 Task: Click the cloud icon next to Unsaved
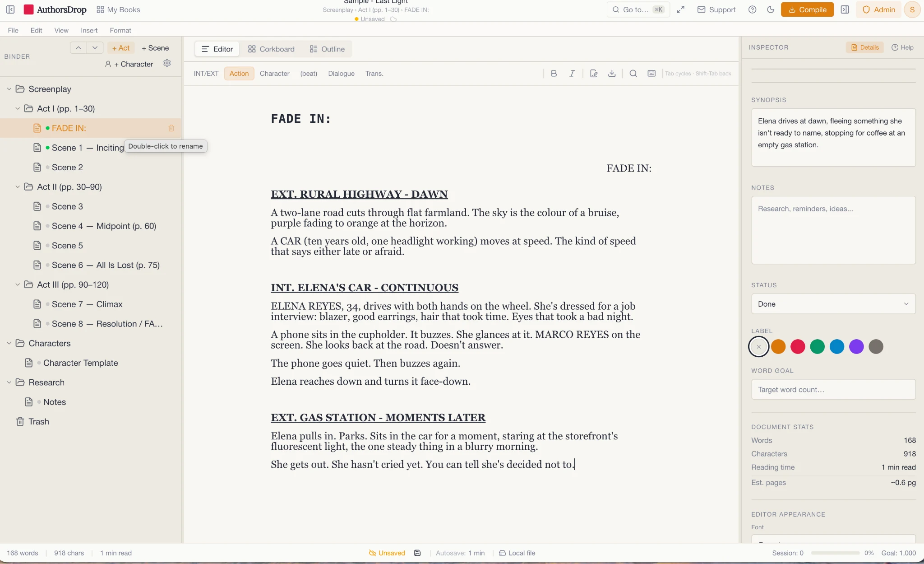[393, 19]
